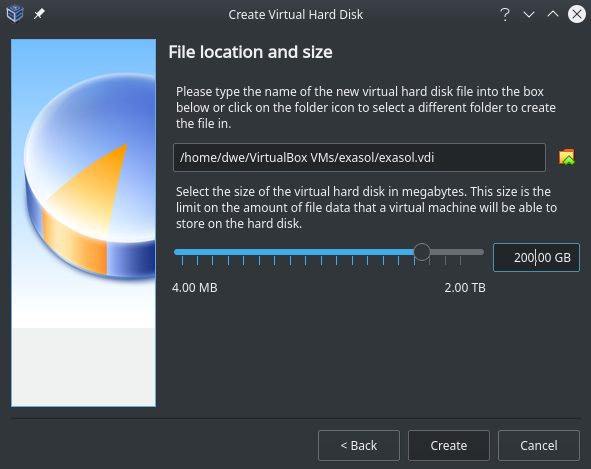Viewport: 591px width, 469px height.
Task: Open the VirtualBox window menu icon
Action: pyautogui.click(x=15, y=14)
